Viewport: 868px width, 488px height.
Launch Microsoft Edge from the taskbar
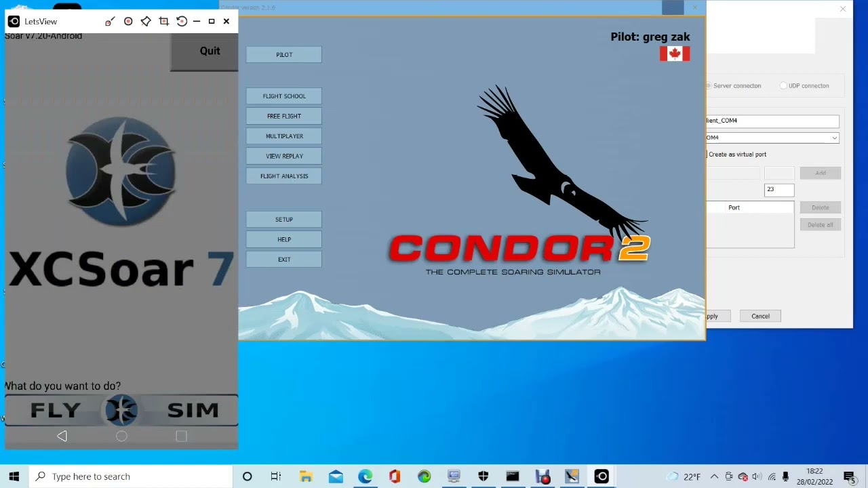365,476
